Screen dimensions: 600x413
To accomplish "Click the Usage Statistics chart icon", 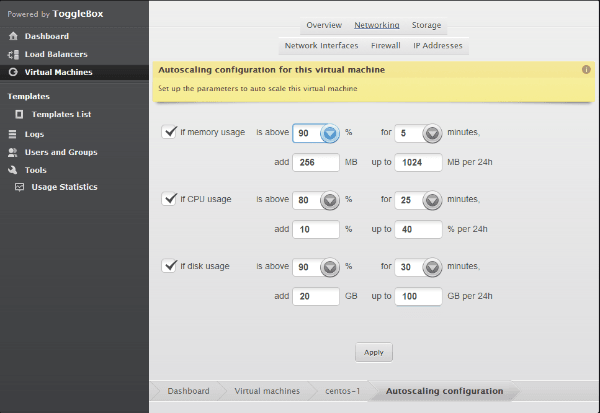I will point(19,187).
